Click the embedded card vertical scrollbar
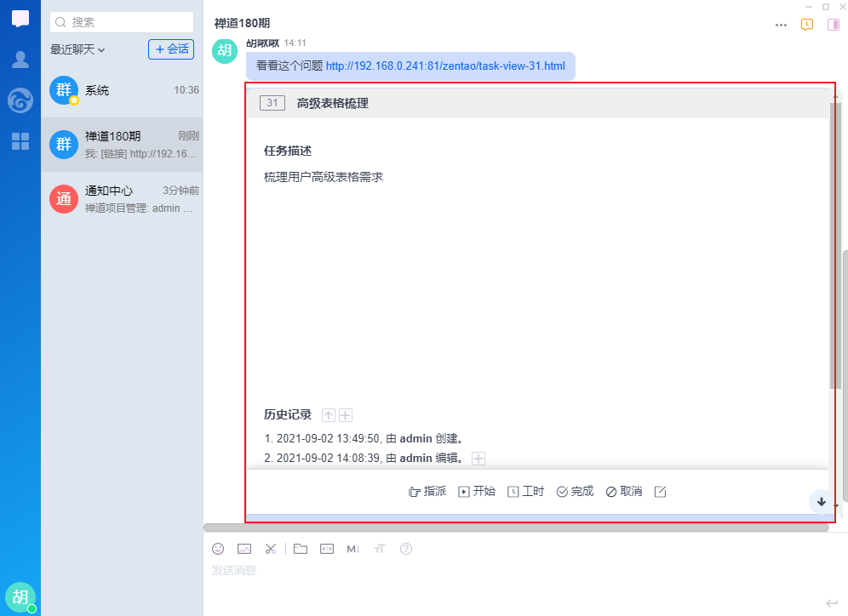Image resolution: width=848 pixels, height=616 pixels. 835,245
